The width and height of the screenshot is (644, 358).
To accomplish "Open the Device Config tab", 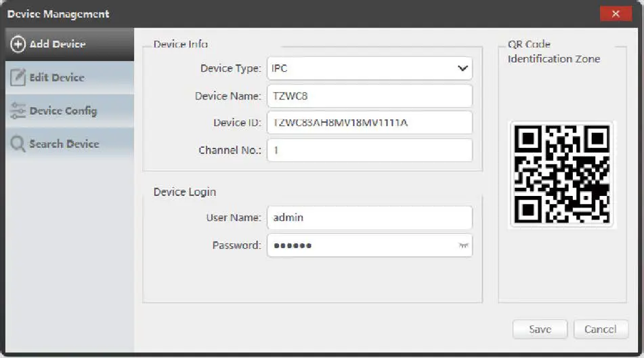I will [x=63, y=111].
